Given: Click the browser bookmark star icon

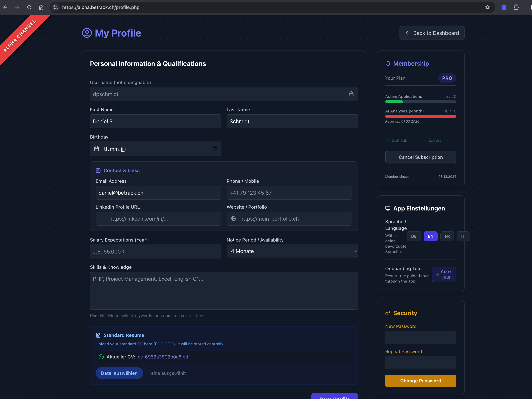Looking at the screenshot, I should tap(487, 7).
